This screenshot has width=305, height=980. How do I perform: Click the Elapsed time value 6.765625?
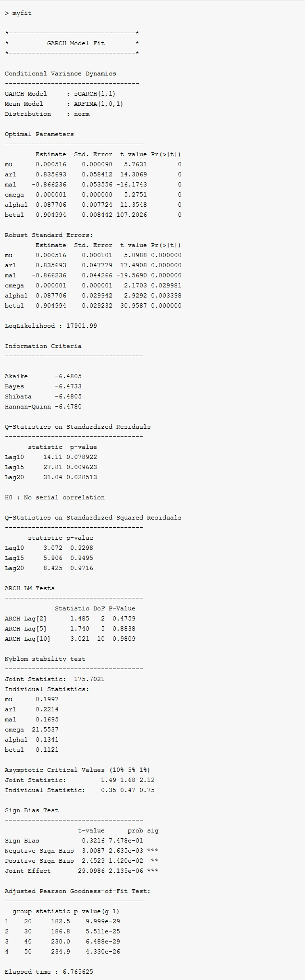[78, 972]
